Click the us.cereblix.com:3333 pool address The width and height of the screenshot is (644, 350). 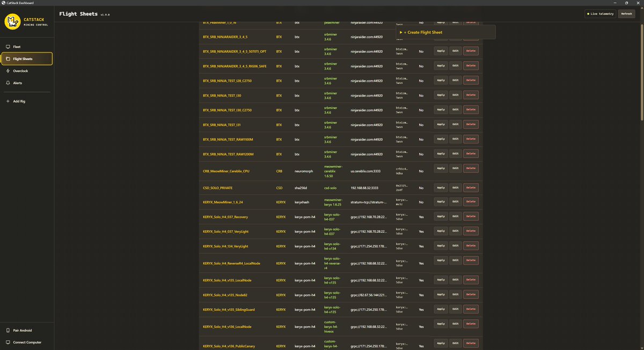(x=365, y=172)
